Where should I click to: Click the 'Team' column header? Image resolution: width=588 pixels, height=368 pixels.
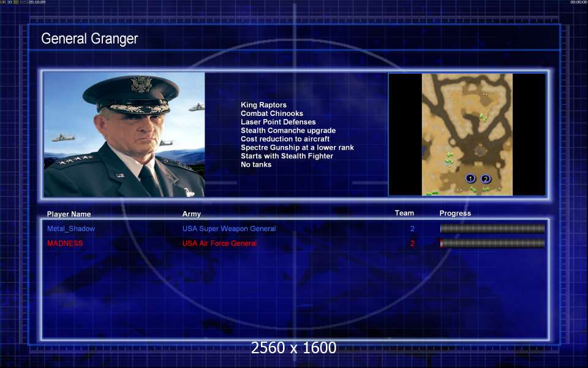(x=404, y=213)
